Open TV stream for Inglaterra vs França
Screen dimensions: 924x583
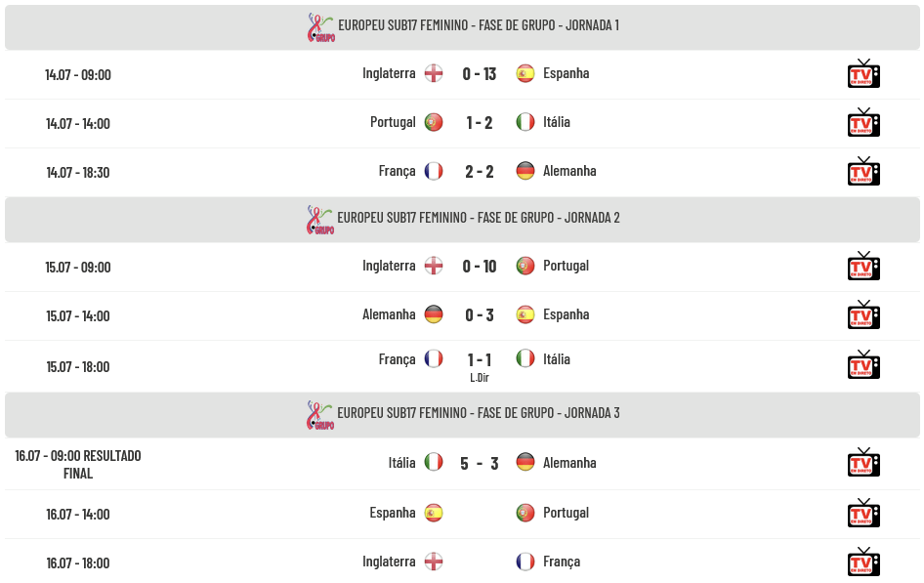pyautogui.click(x=863, y=562)
